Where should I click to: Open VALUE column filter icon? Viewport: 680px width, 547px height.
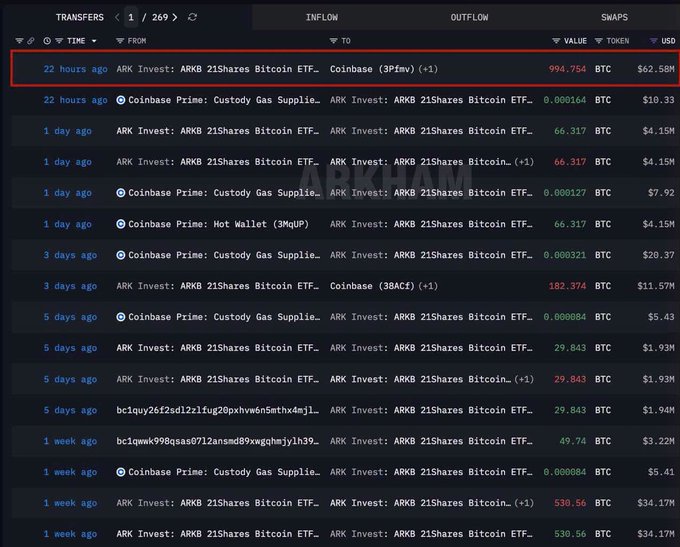pos(556,41)
